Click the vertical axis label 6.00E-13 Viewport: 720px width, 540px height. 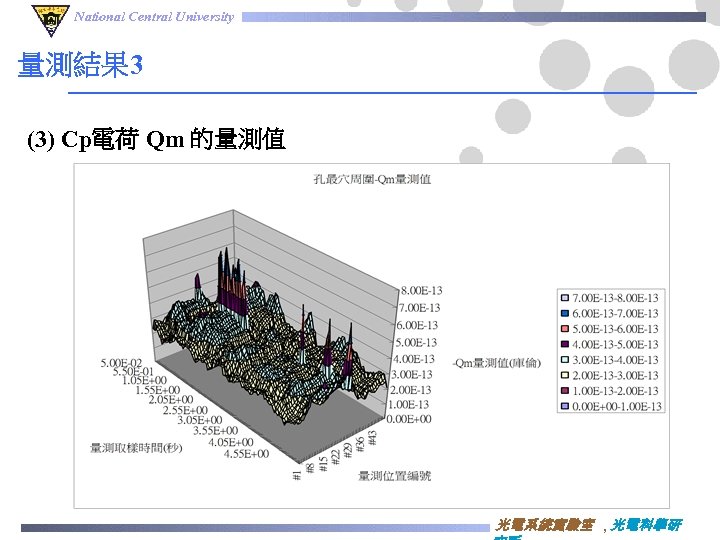[417, 325]
